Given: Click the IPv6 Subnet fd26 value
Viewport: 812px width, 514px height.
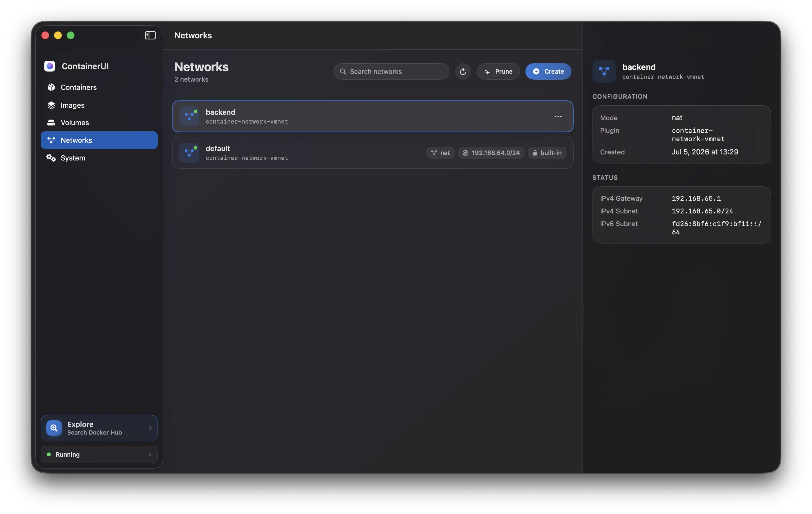Looking at the screenshot, I should (717, 228).
